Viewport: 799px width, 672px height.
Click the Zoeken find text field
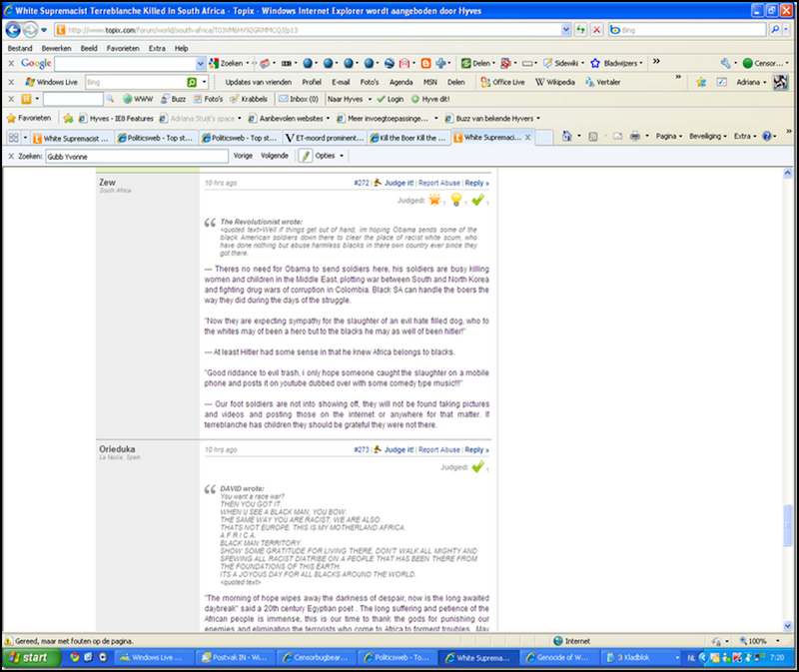[x=137, y=157]
